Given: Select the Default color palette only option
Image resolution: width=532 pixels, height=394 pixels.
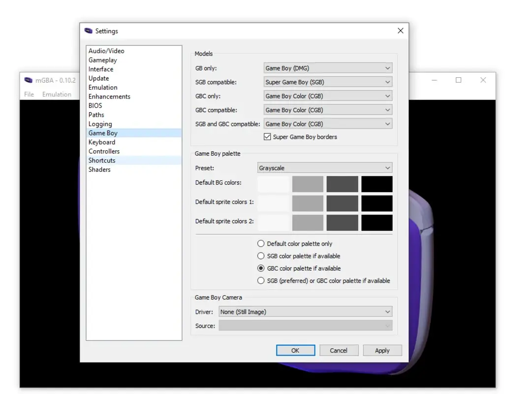Looking at the screenshot, I should click(x=261, y=243).
